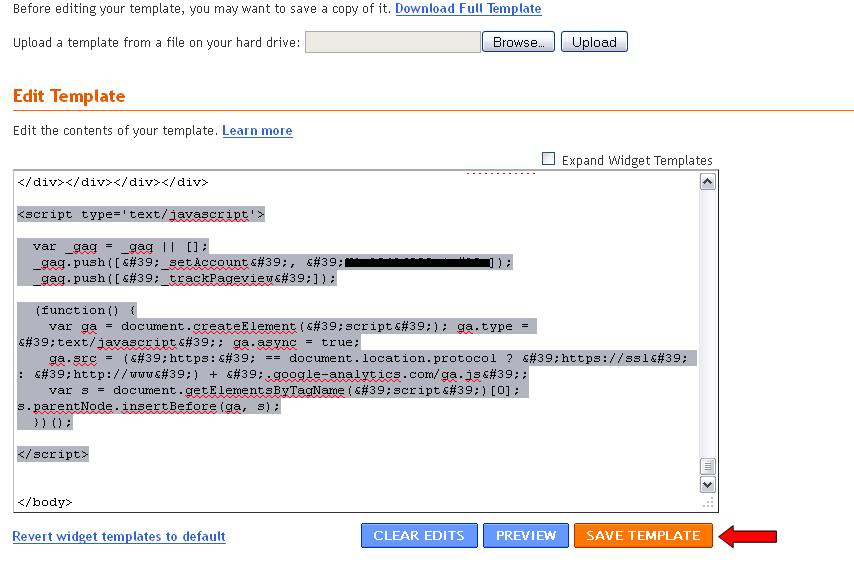The width and height of the screenshot is (854, 566).
Task: Click the '</div></div></div></div>' line
Action: (x=113, y=182)
